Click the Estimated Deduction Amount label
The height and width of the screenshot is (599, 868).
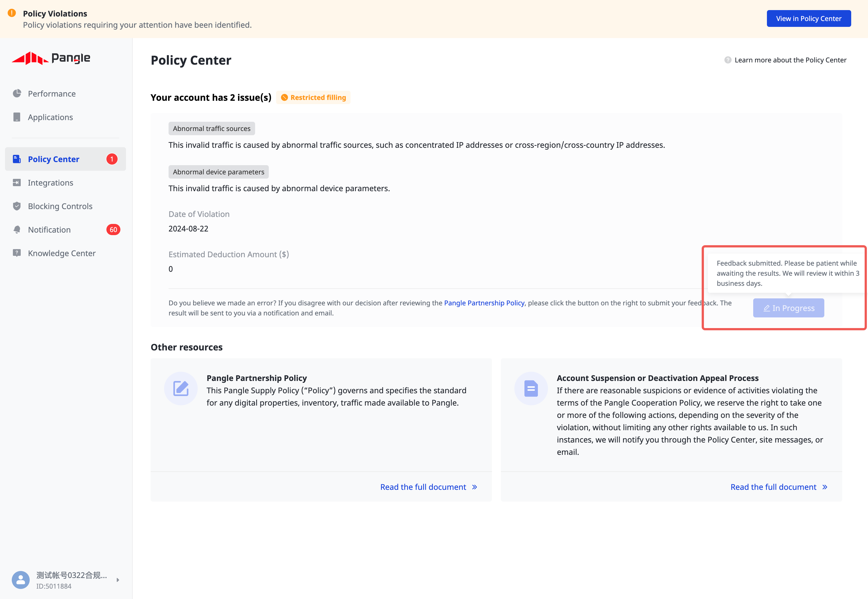229,254
